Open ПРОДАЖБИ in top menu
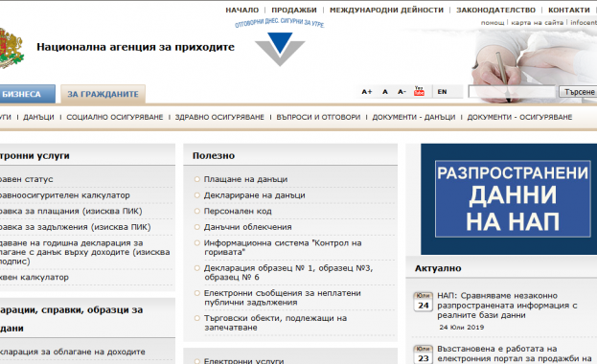The width and height of the screenshot is (597, 364). 294,11
